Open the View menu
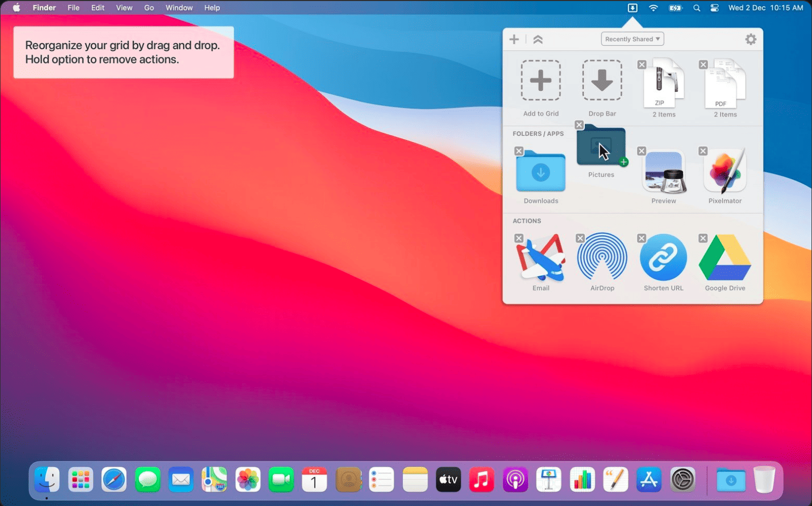 (x=124, y=8)
